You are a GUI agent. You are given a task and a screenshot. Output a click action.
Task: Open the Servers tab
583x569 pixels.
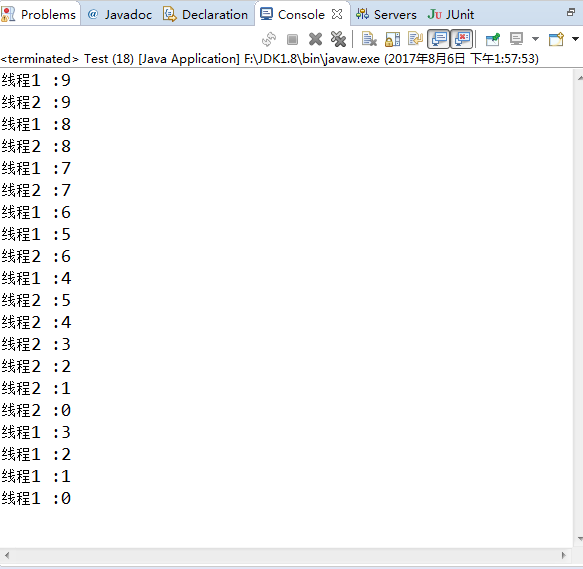(386, 15)
